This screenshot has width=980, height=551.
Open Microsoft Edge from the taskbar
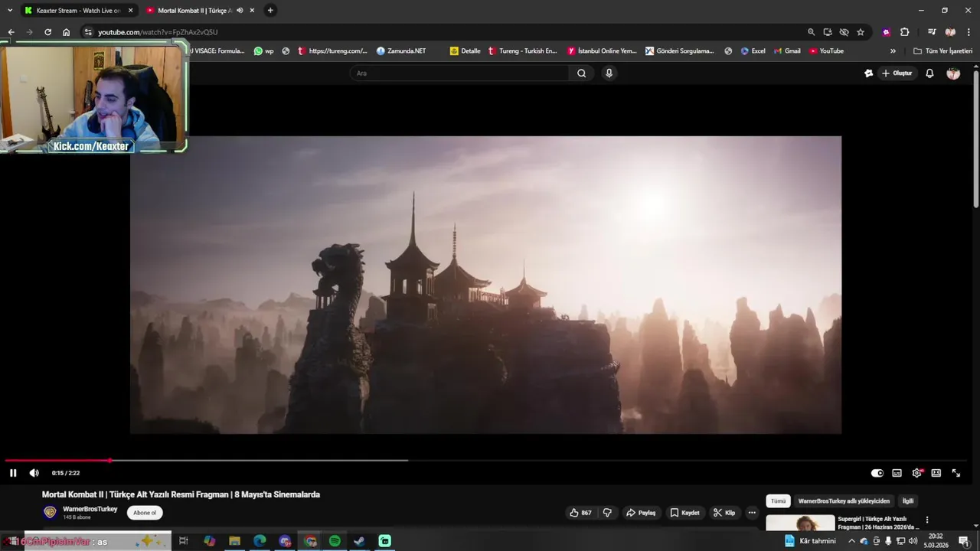pos(260,541)
